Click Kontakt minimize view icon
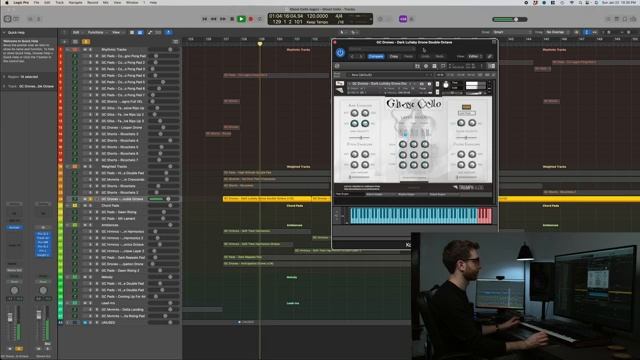Image resolution: width=640 pixels, height=360 pixels. pos(443,66)
